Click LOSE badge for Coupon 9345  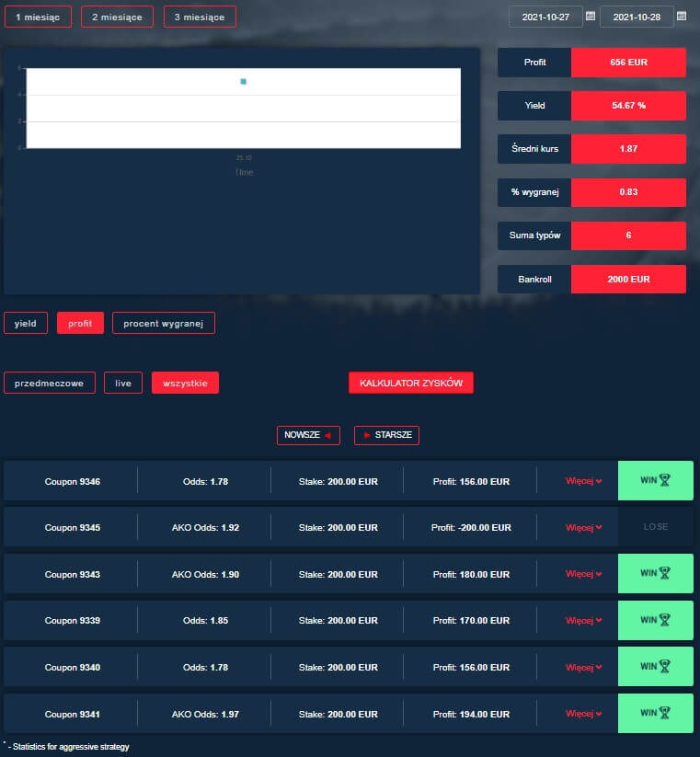[655, 527]
